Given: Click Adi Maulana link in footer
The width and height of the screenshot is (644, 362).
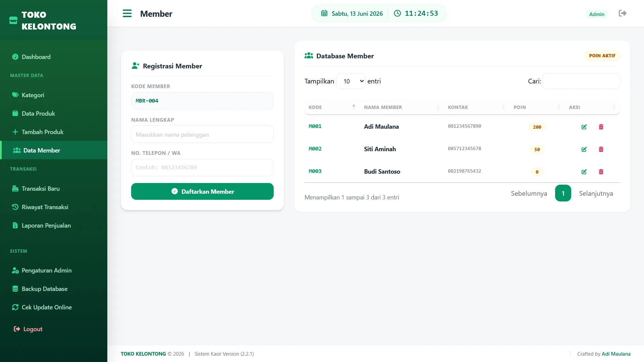Looking at the screenshot, I should coord(616,354).
